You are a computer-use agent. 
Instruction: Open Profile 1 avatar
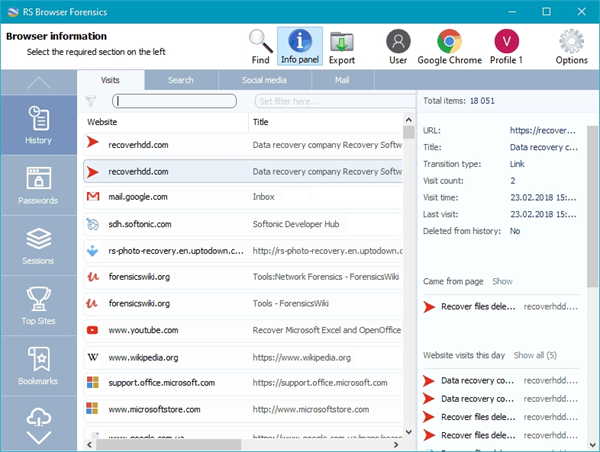pos(506,46)
